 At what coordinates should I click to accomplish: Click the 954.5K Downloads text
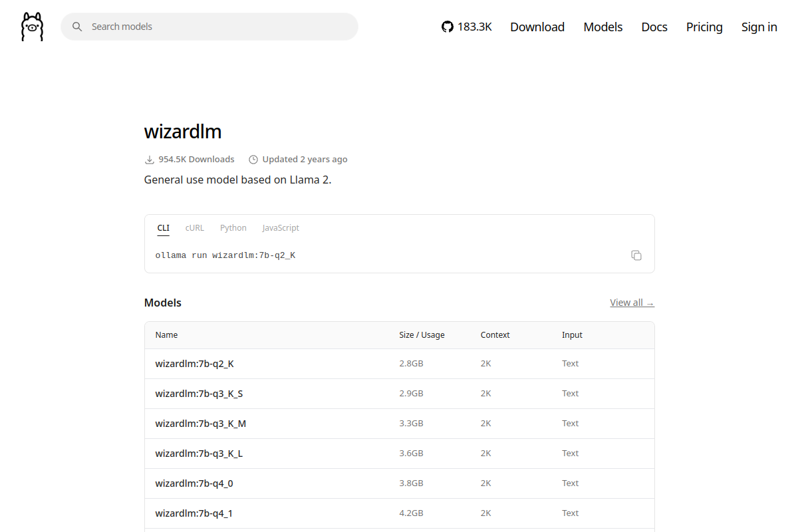tap(196, 160)
